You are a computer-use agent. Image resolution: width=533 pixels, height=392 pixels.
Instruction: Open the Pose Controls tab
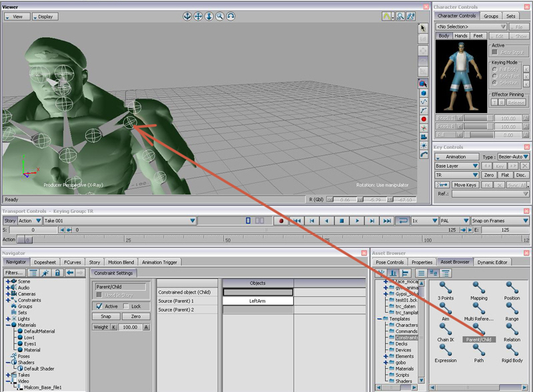pos(389,262)
